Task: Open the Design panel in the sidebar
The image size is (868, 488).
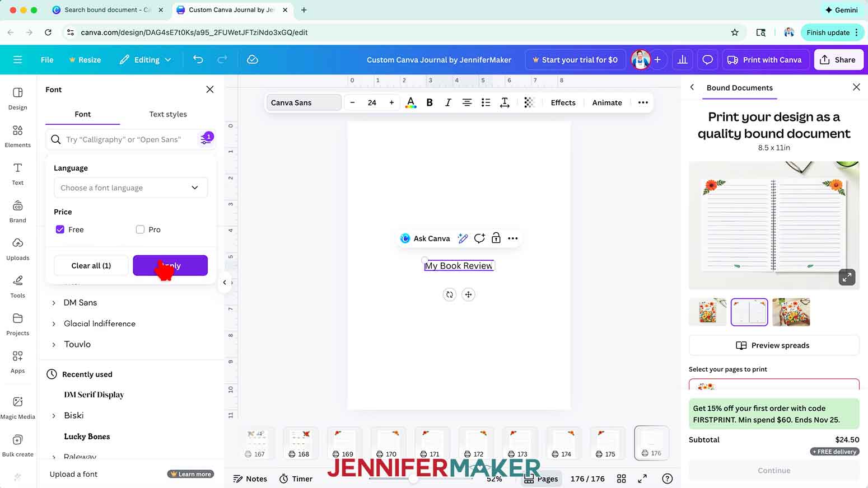Action: 17,98
